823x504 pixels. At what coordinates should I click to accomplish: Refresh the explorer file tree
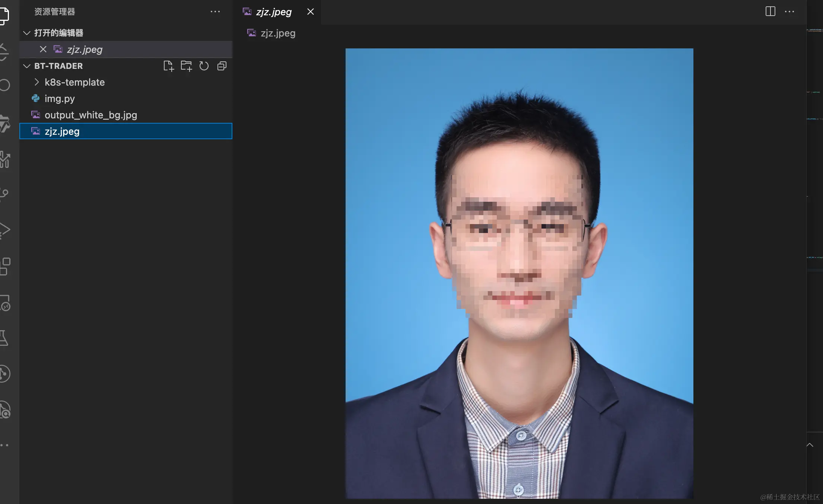click(x=204, y=66)
